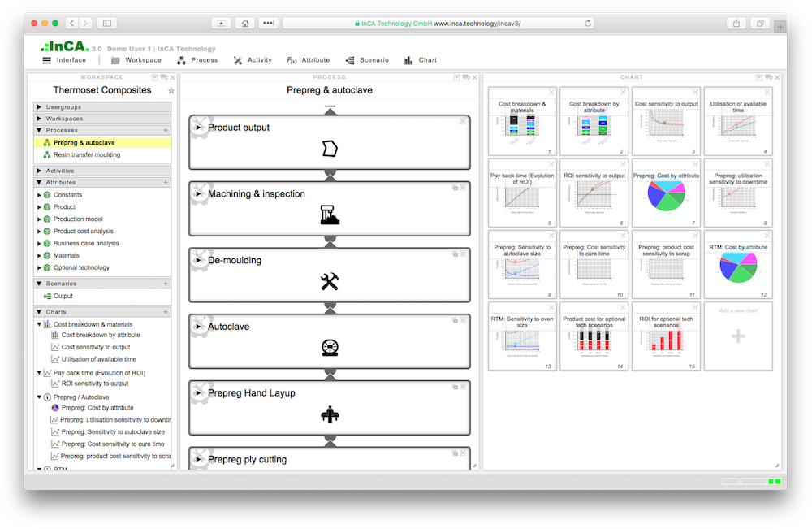This screenshot has width=812, height=529.
Task: Reload the page in browser
Action: tap(588, 24)
